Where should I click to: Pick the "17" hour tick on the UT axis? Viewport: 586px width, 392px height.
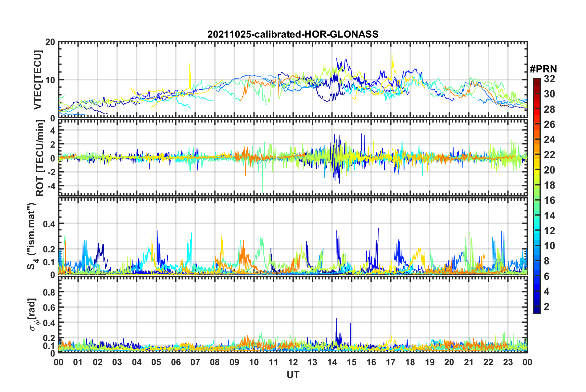[391, 362]
